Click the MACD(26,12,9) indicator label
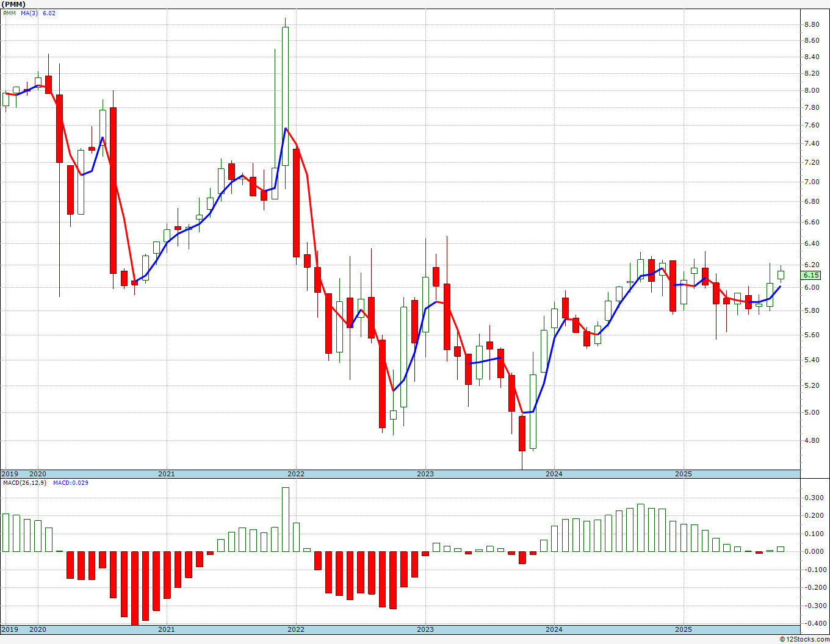Viewport: 830px width, 644px height. click(24, 483)
